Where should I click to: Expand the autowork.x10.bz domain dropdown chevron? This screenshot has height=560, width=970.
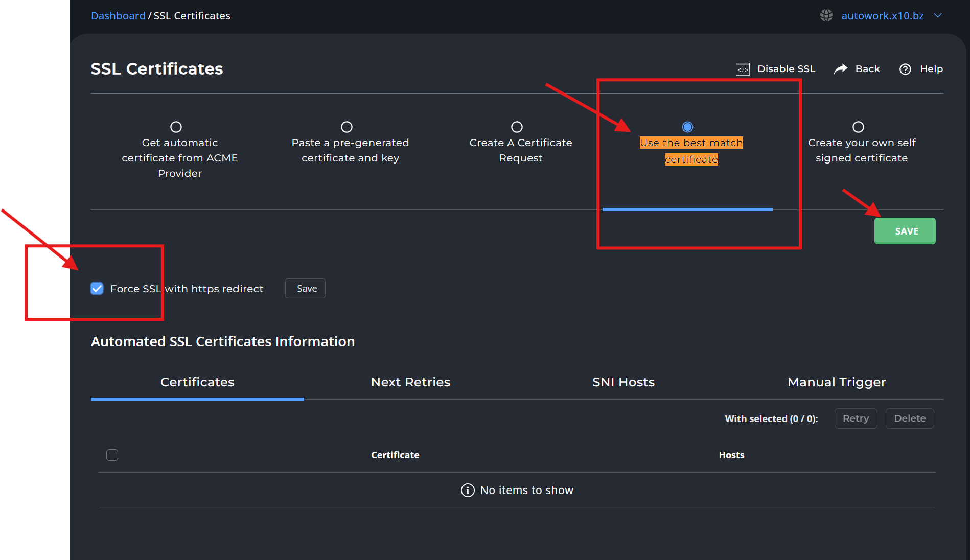pyautogui.click(x=938, y=16)
